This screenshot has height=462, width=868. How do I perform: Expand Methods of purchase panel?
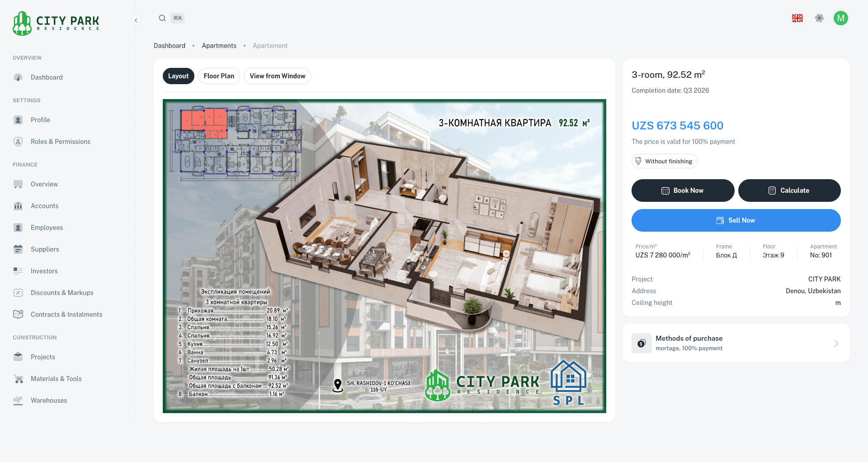[736, 343]
